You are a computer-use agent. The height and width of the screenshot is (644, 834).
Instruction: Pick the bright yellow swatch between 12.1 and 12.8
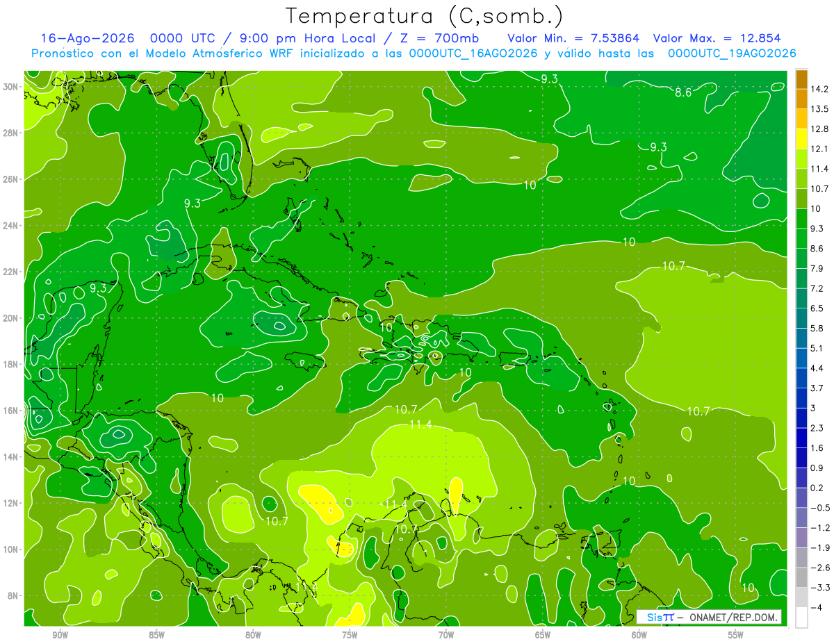(x=801, y=139)
